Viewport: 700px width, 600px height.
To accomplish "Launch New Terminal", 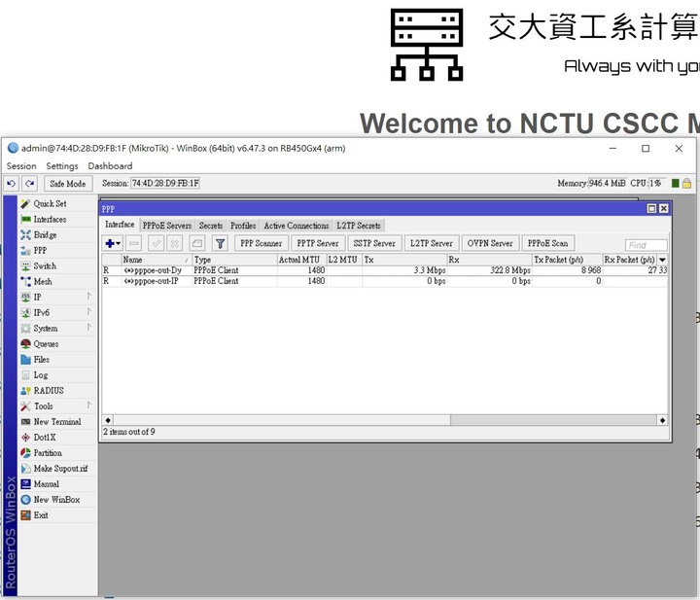I will click(x=57, y=422).
